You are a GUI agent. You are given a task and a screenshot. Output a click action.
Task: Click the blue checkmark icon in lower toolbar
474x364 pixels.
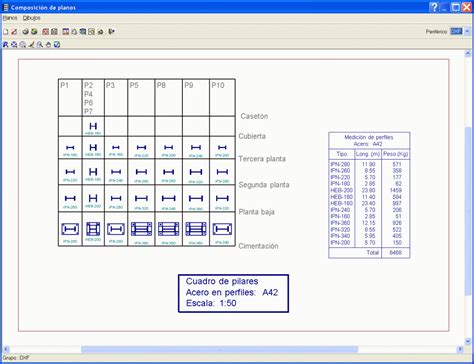[x=57, y=44]
